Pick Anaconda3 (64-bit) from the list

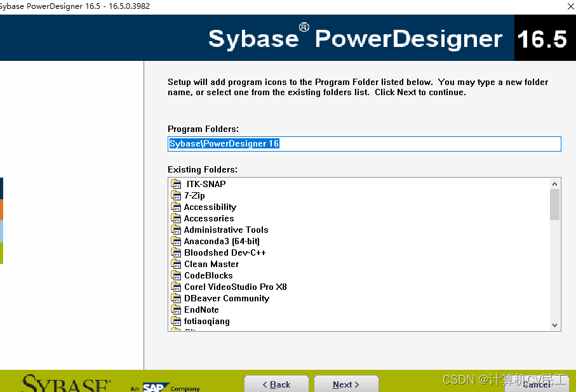click(222, 241)
